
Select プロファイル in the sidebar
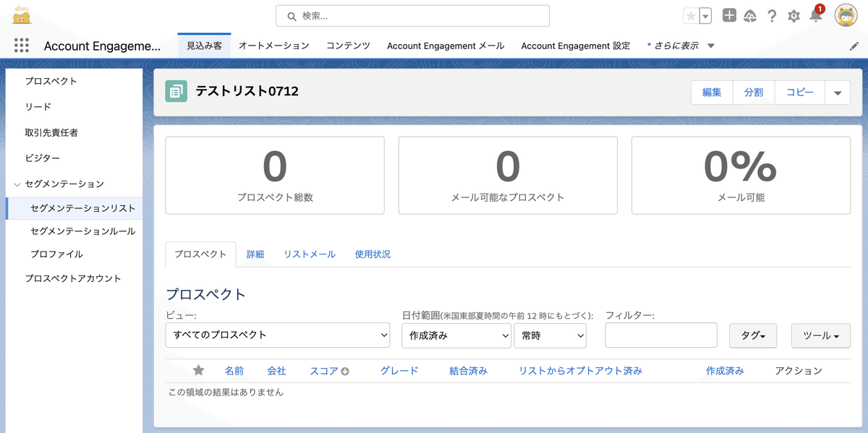pos(56,254)
